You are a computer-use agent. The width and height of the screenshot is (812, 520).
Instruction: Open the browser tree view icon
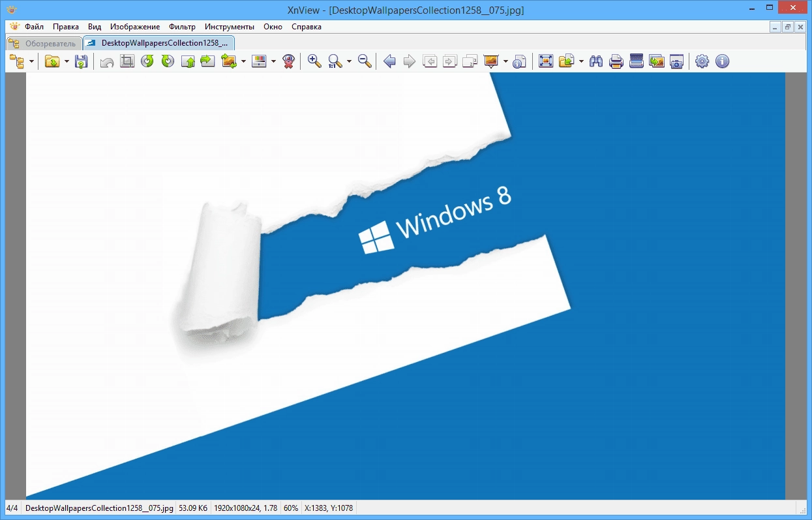coord(16,61)
